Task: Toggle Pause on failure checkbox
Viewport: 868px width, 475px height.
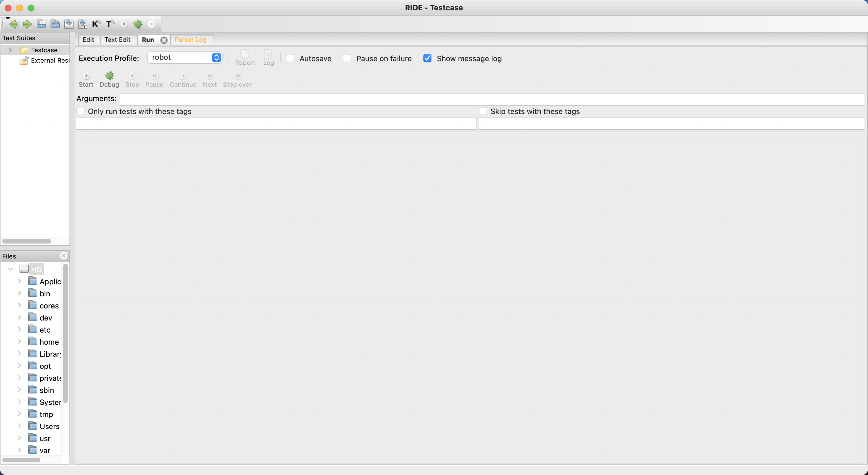Action: (347, 58)
